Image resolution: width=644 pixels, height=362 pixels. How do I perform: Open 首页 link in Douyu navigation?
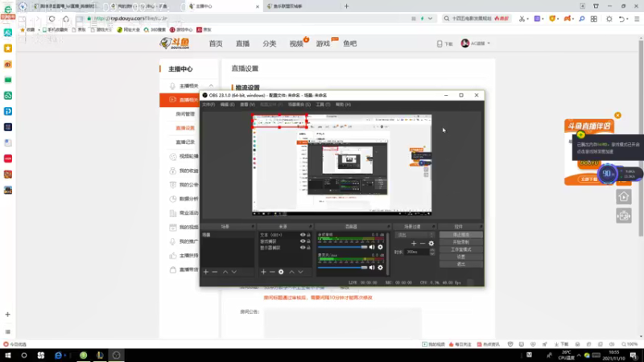click(x=216, y=43)
